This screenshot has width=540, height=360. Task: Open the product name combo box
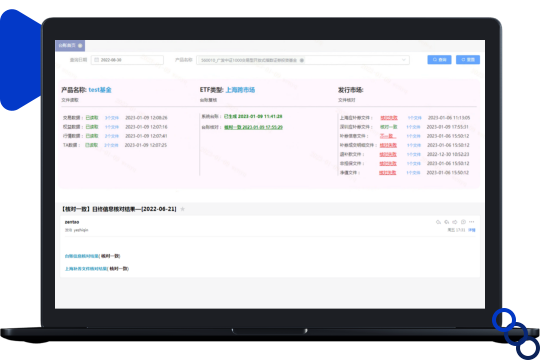click(x=303, y=60)
